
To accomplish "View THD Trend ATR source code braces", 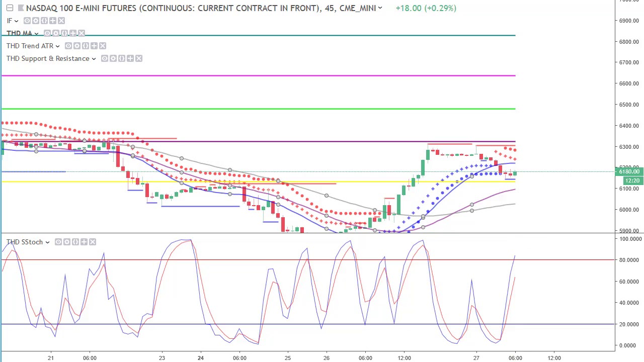I will coord(86,46).
